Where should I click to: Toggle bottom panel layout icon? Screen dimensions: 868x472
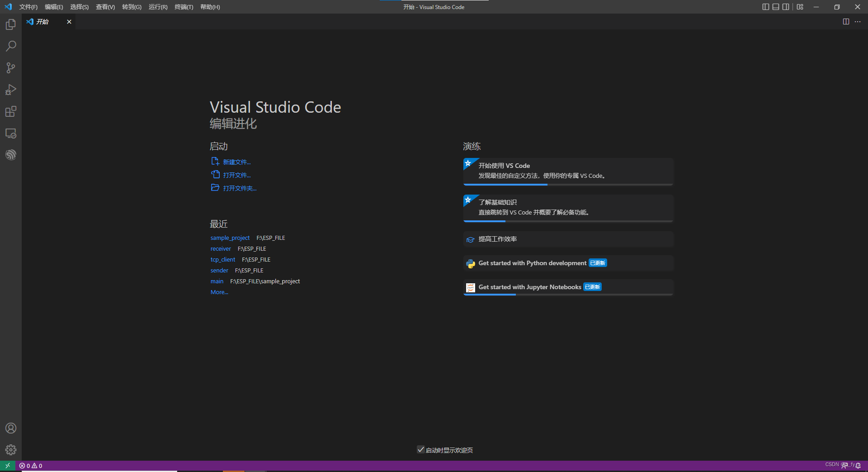(x=776, y=7)
